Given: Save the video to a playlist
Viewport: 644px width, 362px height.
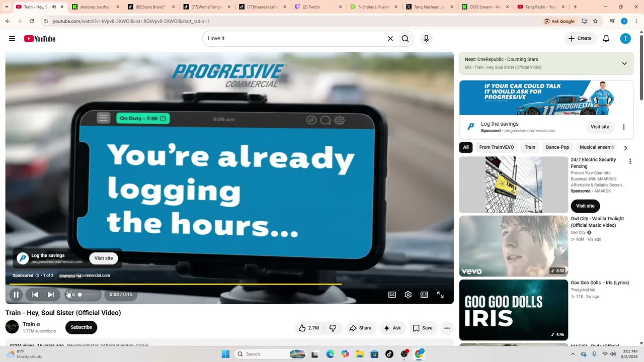Looking at the screenshot, I should tap(423, 328).
